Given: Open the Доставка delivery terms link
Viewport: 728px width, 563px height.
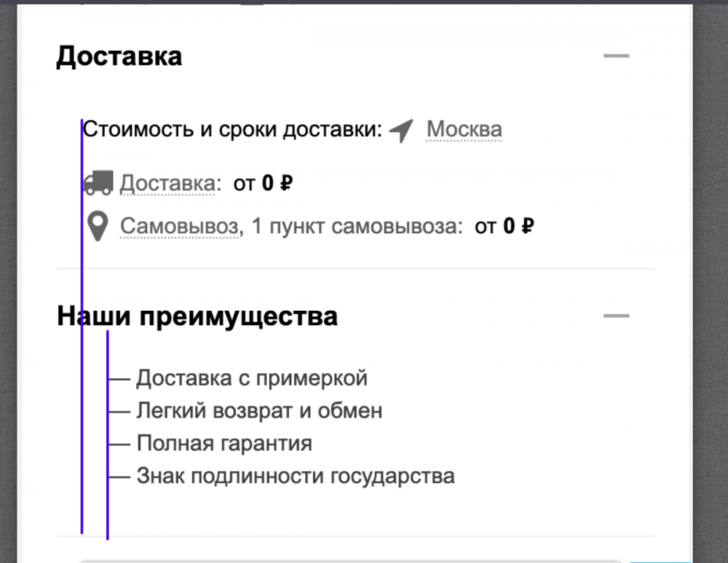Looking at the screenshot, I should tap(167, 183).
